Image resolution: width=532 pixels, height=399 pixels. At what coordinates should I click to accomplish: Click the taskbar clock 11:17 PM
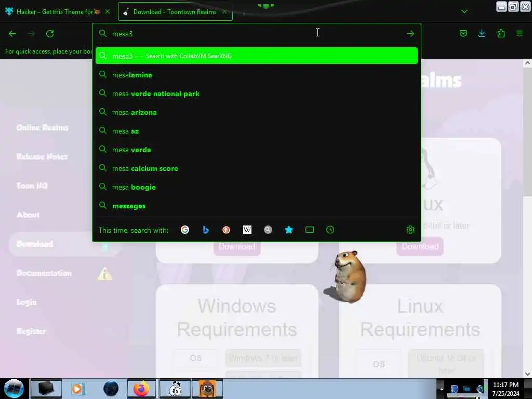pyautogui.click(x=506, y=389)
